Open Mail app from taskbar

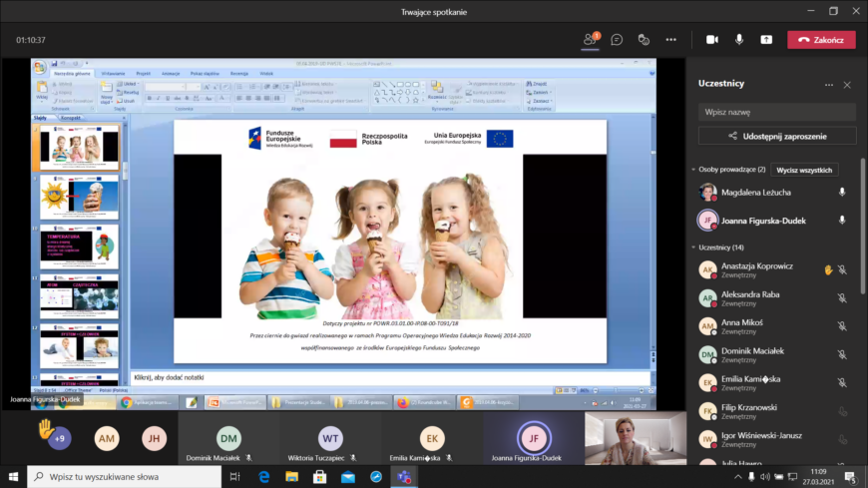pyautogui.click(x=348, y=476)
